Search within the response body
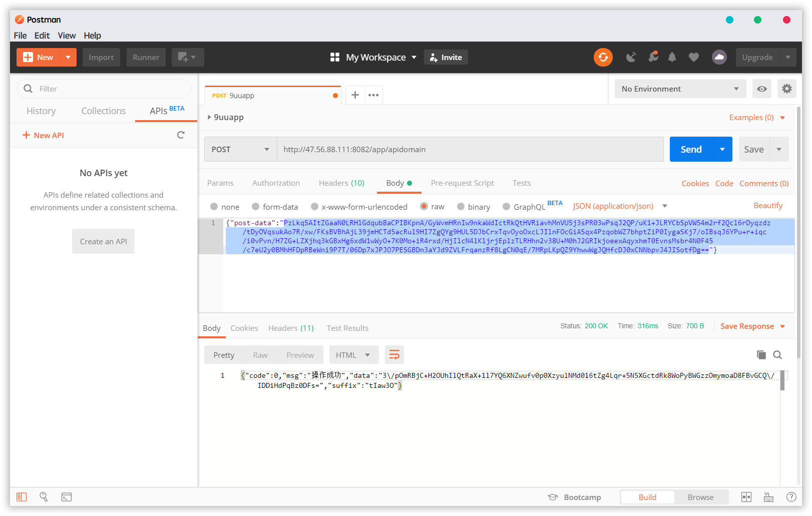 [777, 355]
